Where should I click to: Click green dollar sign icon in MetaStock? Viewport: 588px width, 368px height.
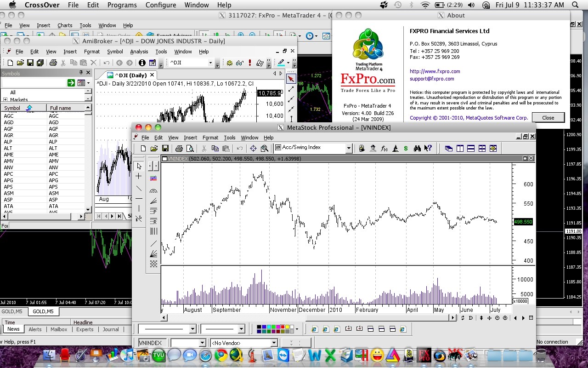pos(406,148)
